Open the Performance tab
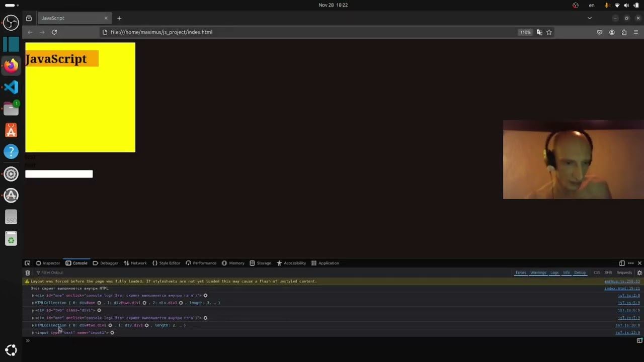644x362 pixels. point(201,263)
